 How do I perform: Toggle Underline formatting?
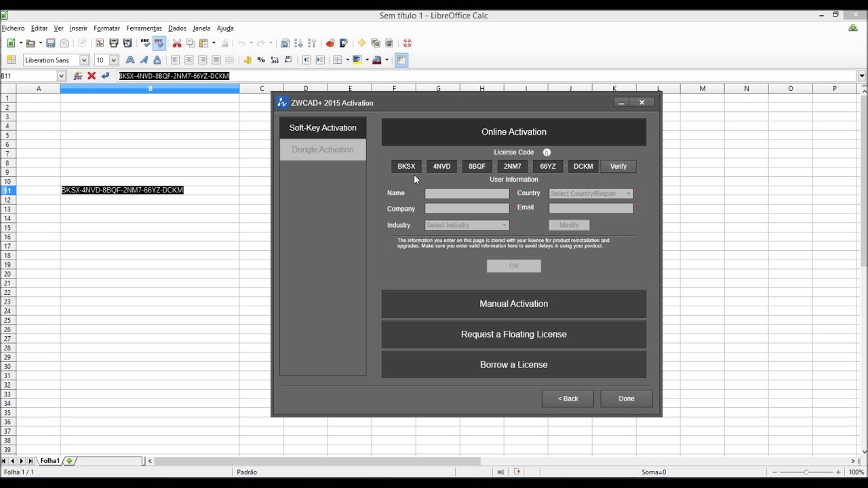[x=157, y=60]
